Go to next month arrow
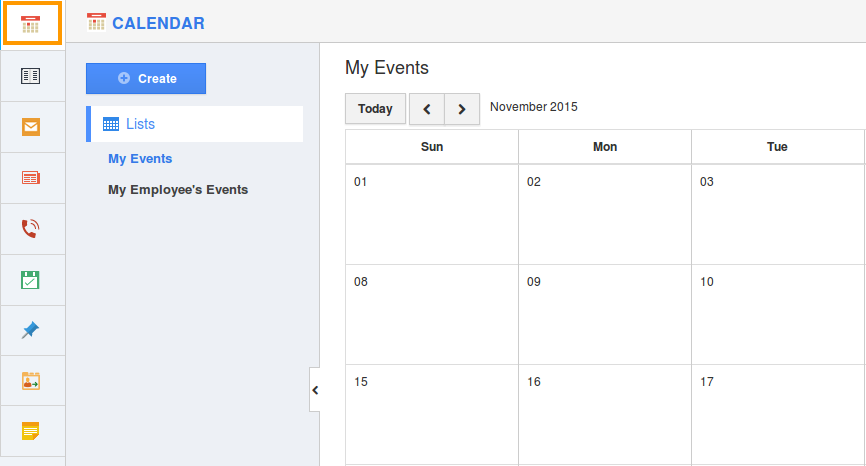 tap(462, 109)
